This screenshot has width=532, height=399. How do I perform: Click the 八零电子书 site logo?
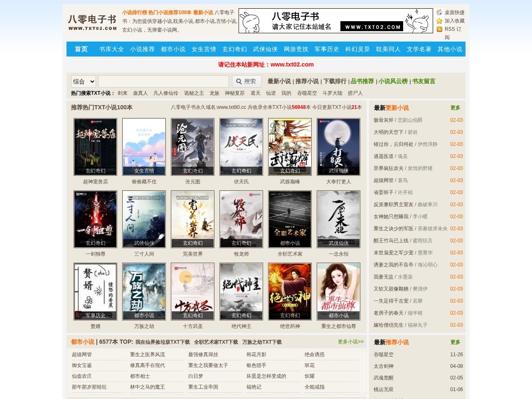tap(92, 22)
